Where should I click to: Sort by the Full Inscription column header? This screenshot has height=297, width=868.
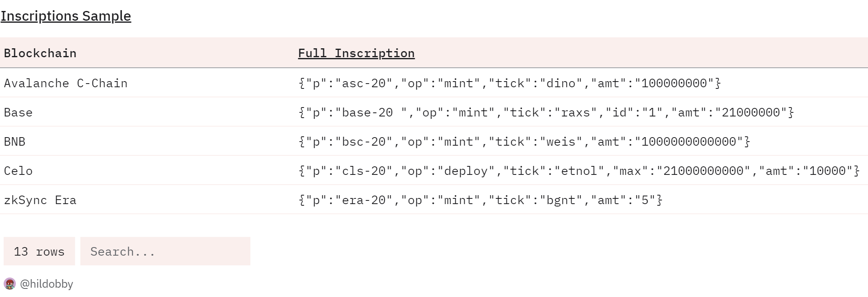tap(356, 53)
